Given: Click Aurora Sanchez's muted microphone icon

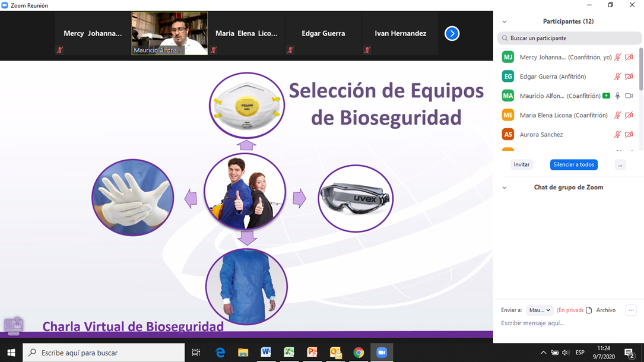Looking at the screenshot, I should [617, 134].
